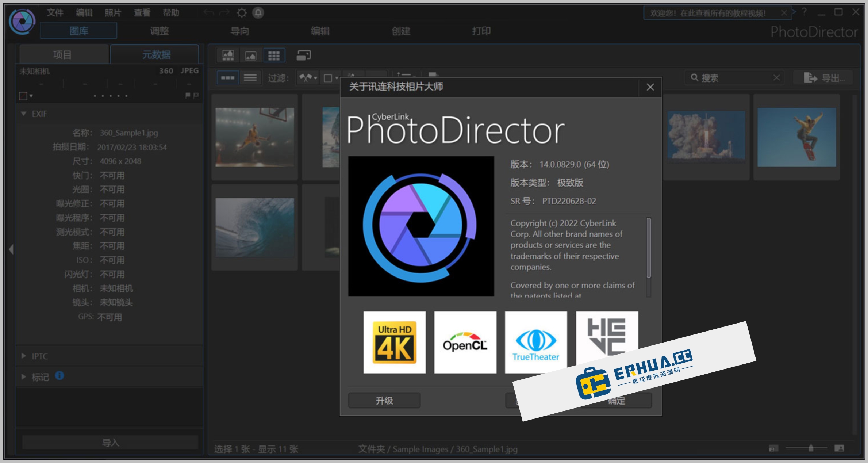868x463 pixels.
Task: Click the 升级 button in the about dialog
Action: (384, 400)
